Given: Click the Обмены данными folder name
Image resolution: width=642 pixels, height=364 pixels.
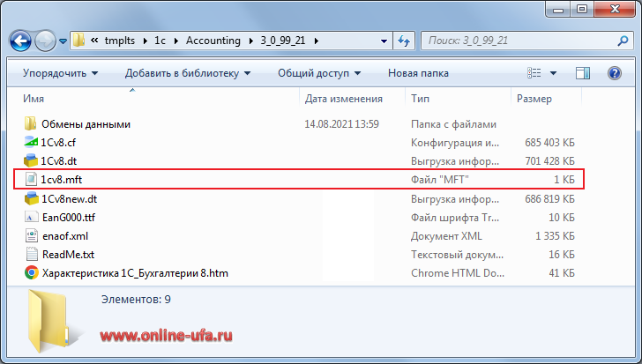Looking at the screenshot, I should [x=86, y=124].
